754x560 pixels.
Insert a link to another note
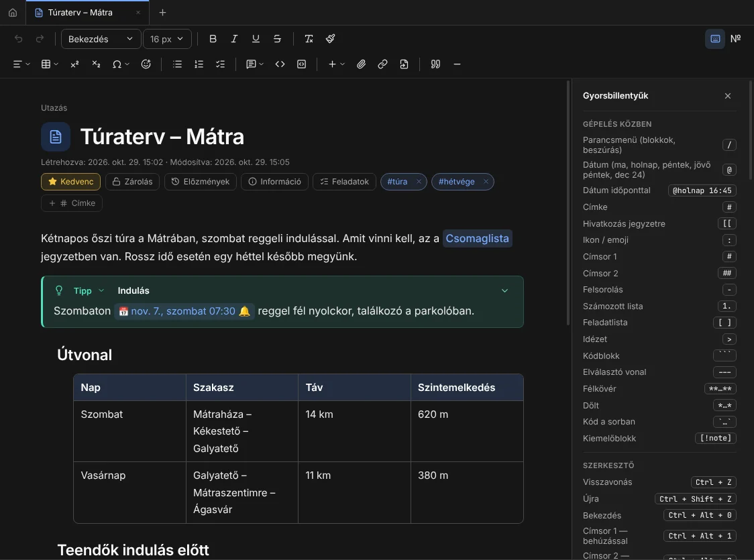point(404,64)
